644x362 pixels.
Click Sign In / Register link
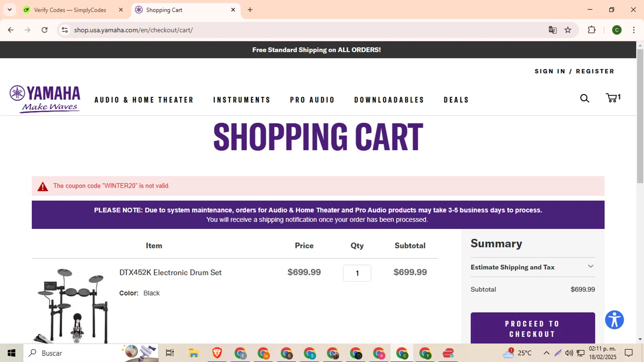574,71
